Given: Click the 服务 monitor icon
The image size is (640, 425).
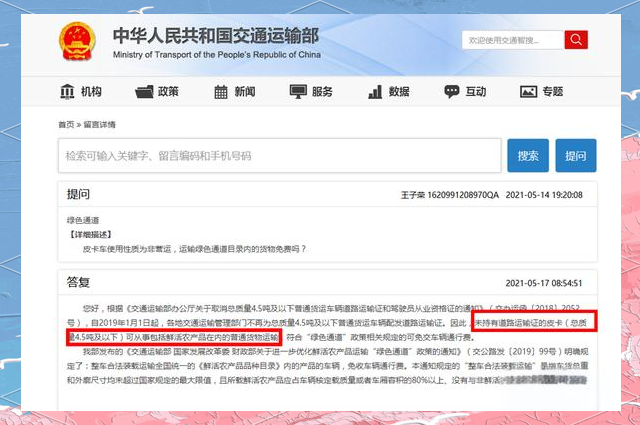Looking at the screenshot, I should click(298, 91).
